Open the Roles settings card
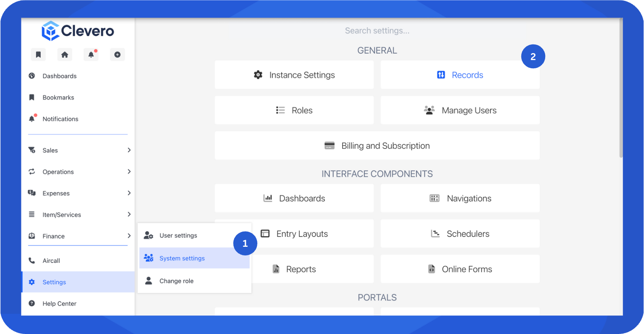This screenshot has width=644, height=334. click(294, 110)
